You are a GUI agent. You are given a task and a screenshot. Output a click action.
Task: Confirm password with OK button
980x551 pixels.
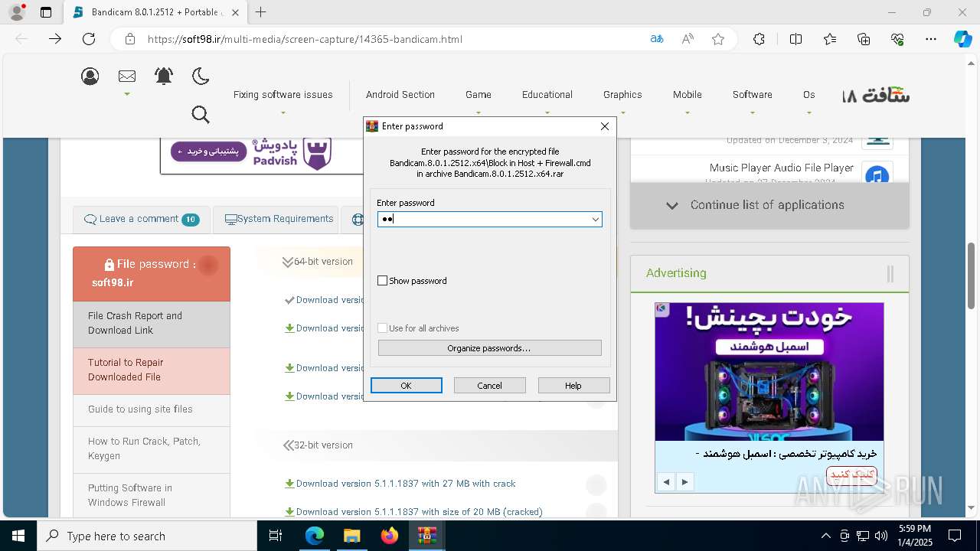click(407, 386)
